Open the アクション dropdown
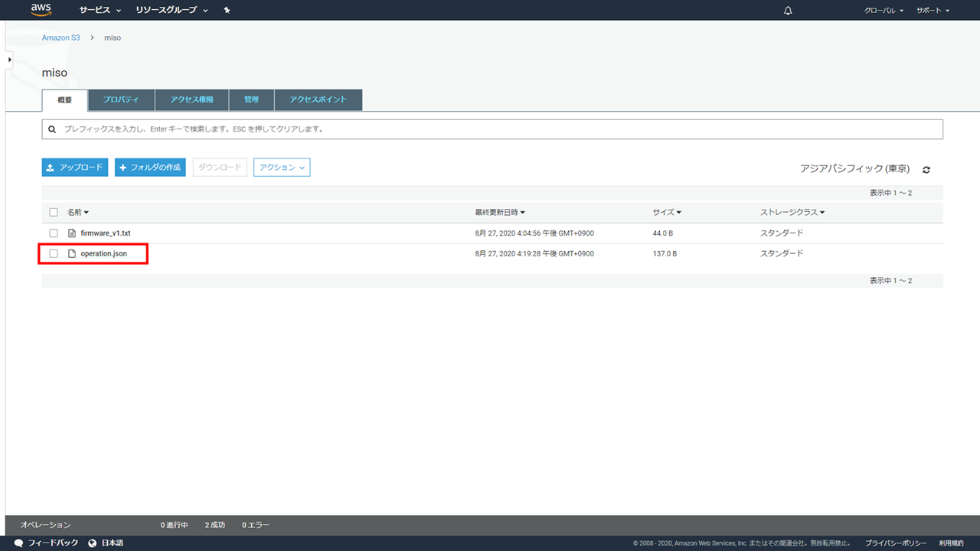This screenshot has height=551, width=980. [282, 168]
